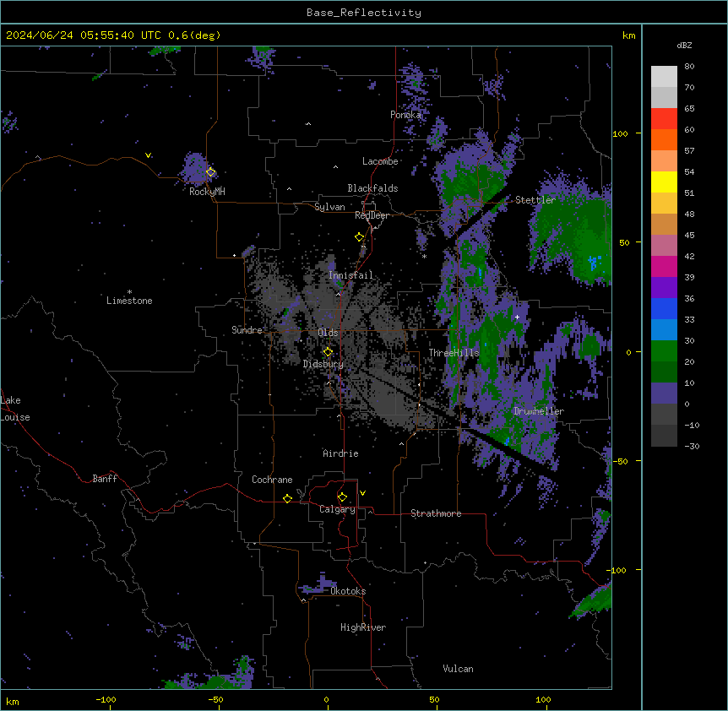Image resolution: width=728 pixels, height=711 pixels.
Task: Click the yellow marker above Calgary
Action: [x=342, y=497]
